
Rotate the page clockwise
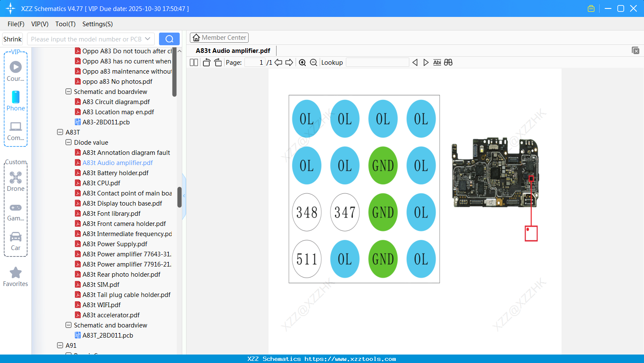point(218,63)
